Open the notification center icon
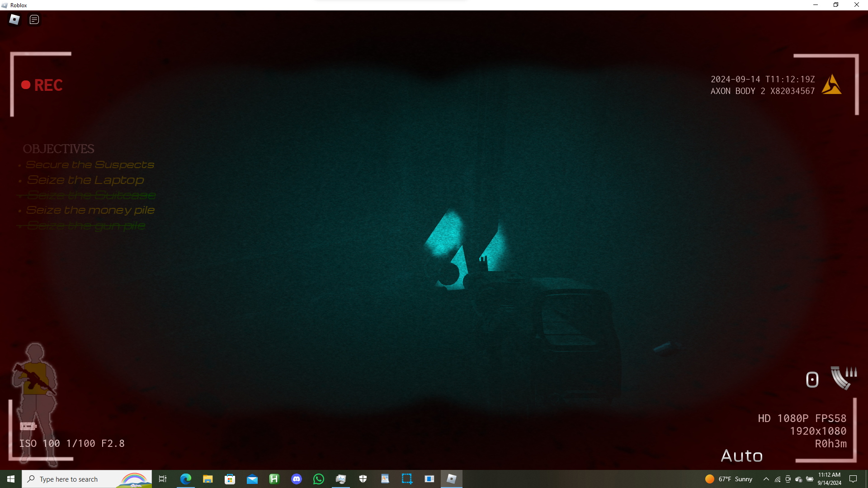The image size is (868, 488). 853,479
